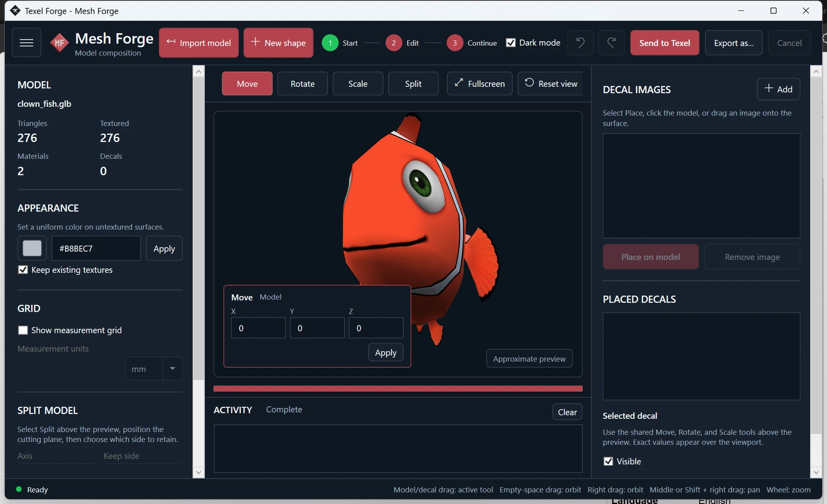Viewport: 827px width, 504px height.
Task: Click the 'Wheel: zoom' status hint
Action: pos(788,490)
